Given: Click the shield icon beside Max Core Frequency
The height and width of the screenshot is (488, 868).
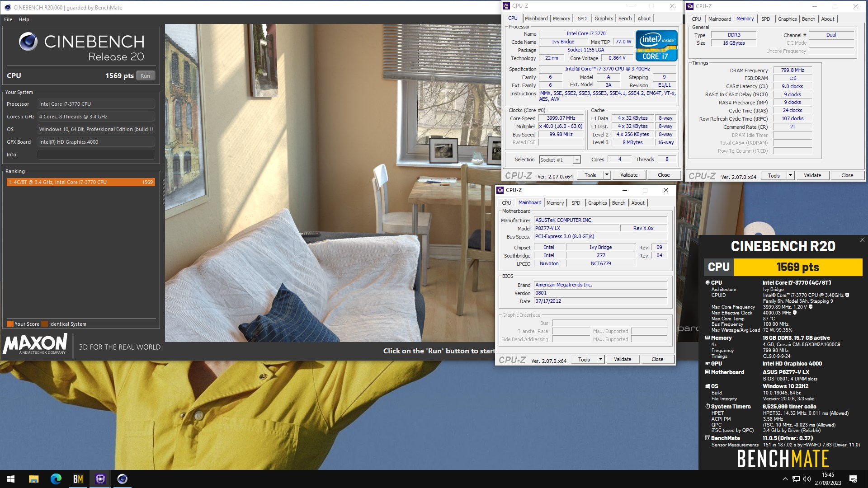Looking at the screenshot, I should tap(811, 307).
